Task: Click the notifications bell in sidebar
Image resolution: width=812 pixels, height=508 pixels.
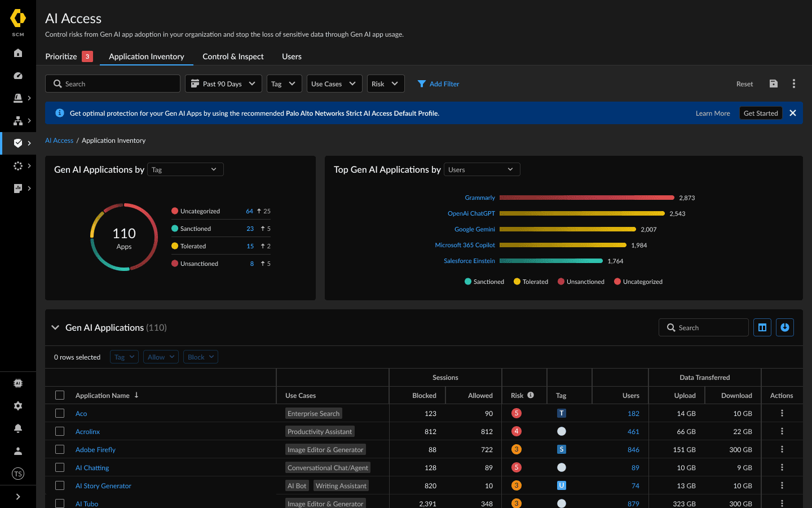Action: click(x=18, y=428)
